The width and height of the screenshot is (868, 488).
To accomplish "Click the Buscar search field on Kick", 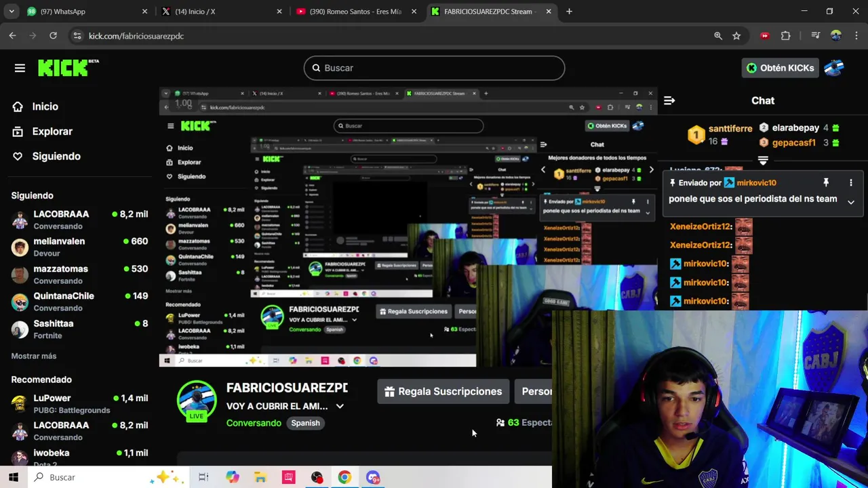I will [434, 68].
